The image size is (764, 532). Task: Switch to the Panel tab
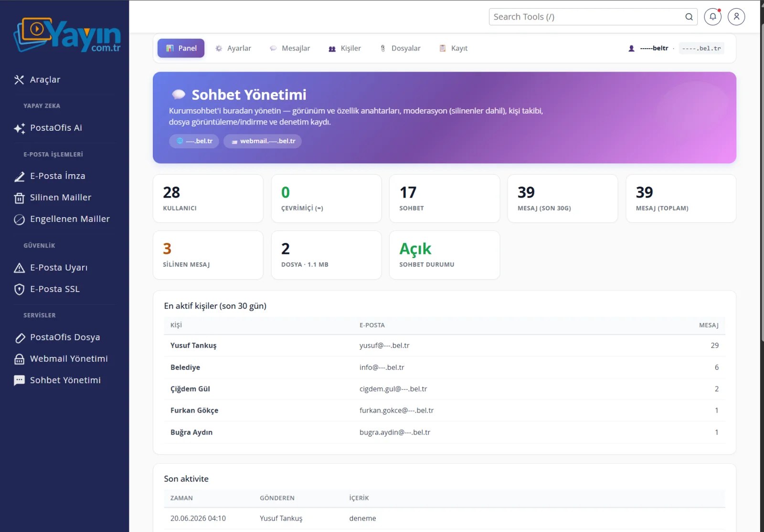click(x=181, y=48)
